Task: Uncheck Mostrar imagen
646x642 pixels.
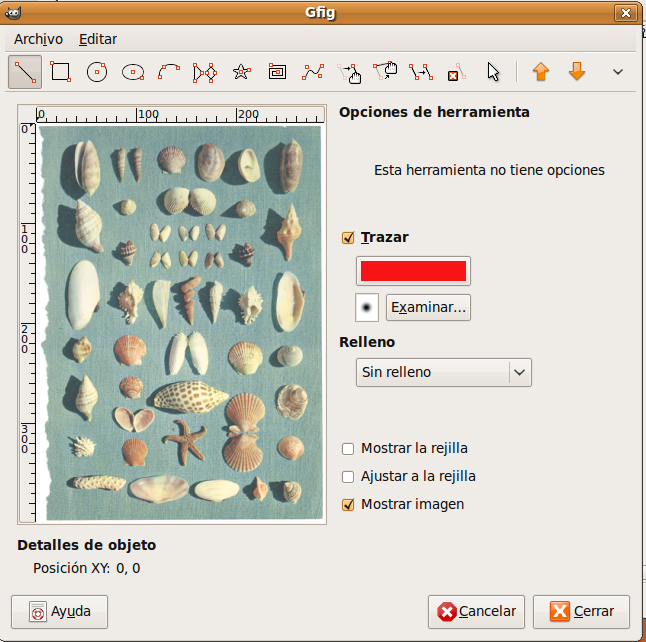Action: tap(348, 505)
